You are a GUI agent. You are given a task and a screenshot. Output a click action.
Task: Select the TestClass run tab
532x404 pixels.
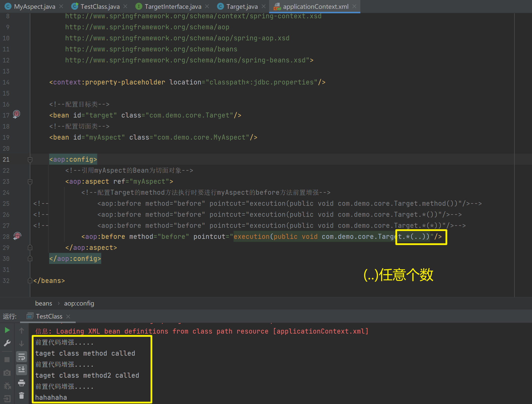(49, 317)
